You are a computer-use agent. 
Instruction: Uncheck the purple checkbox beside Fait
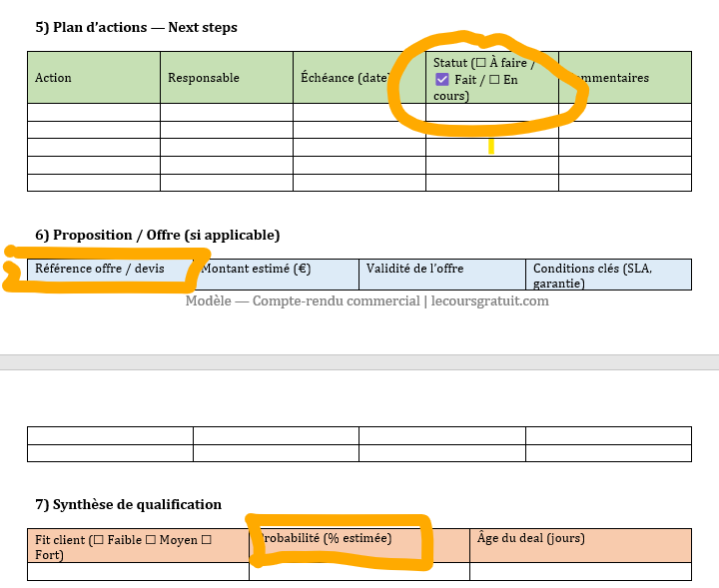pos(442,79)
